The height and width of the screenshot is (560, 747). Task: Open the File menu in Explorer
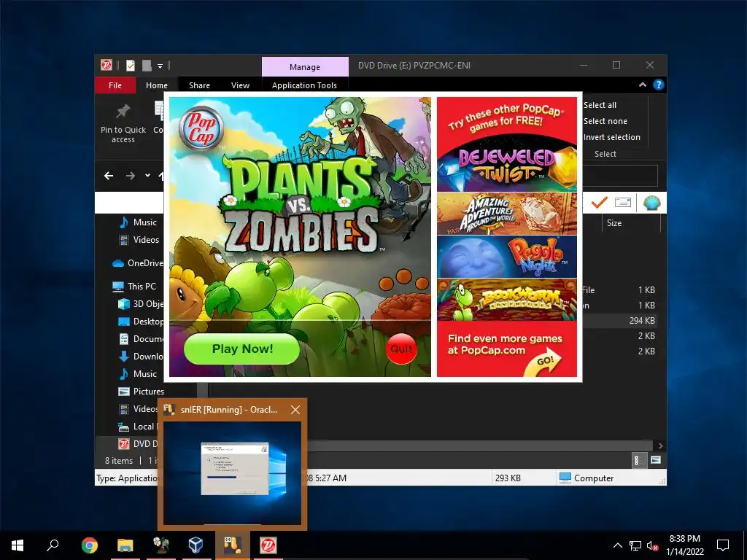click(x=115, y=85)
